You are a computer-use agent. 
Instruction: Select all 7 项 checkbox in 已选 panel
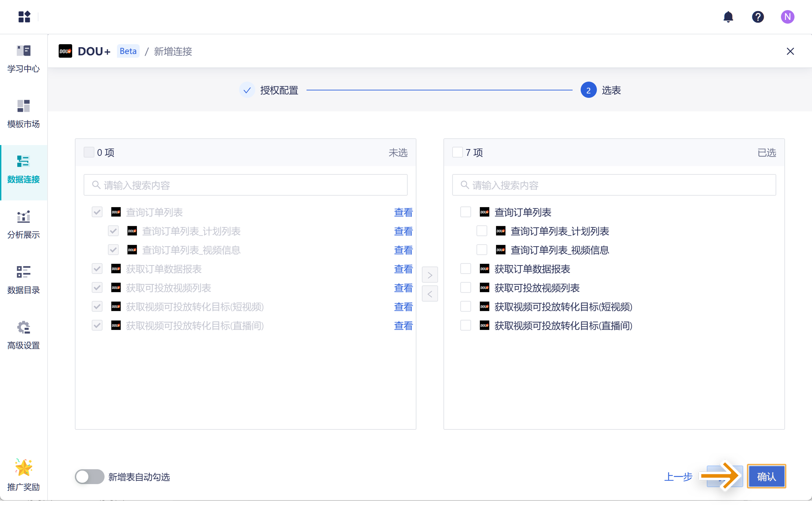(458, 152)
